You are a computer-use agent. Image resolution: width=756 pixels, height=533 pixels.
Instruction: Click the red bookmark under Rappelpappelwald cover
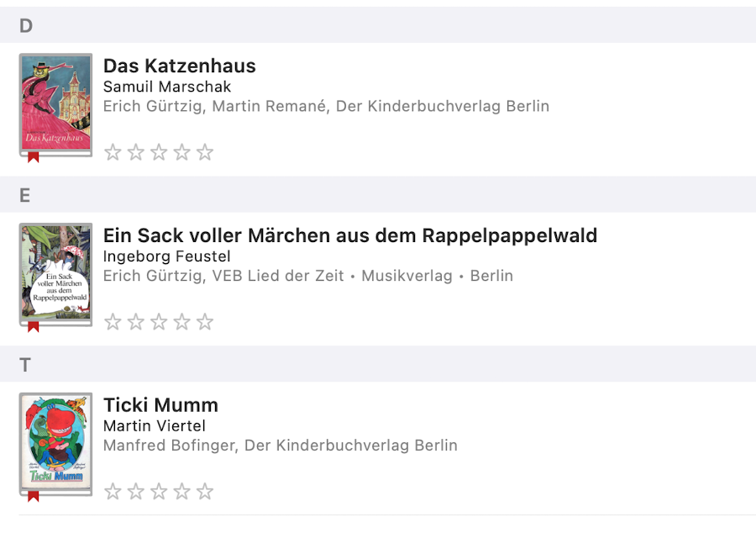[34, 327]
